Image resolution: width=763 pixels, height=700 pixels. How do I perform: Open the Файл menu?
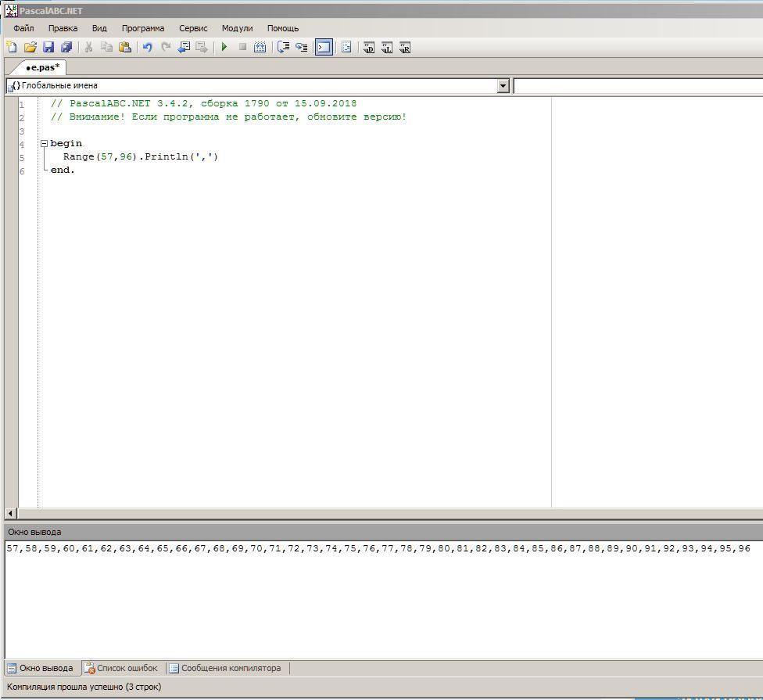(23, 28)
